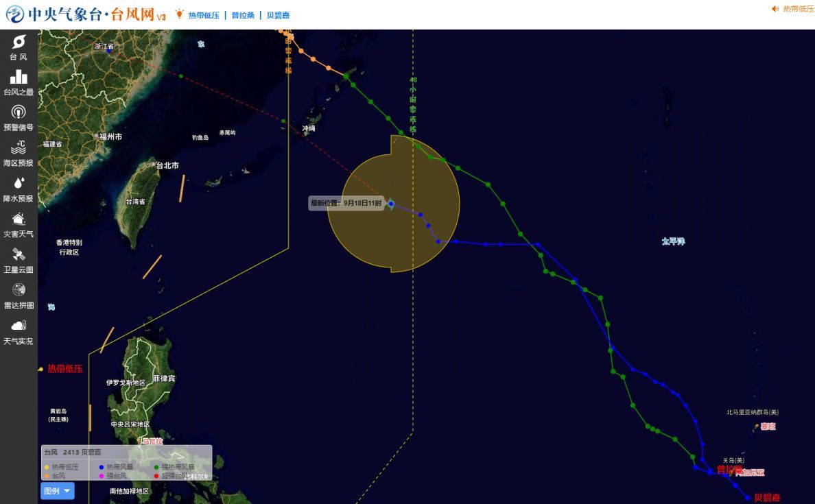Click the latest position marker of typhoon
The image size is (815, 504).
pyautogui.click(x=391, y=204)
